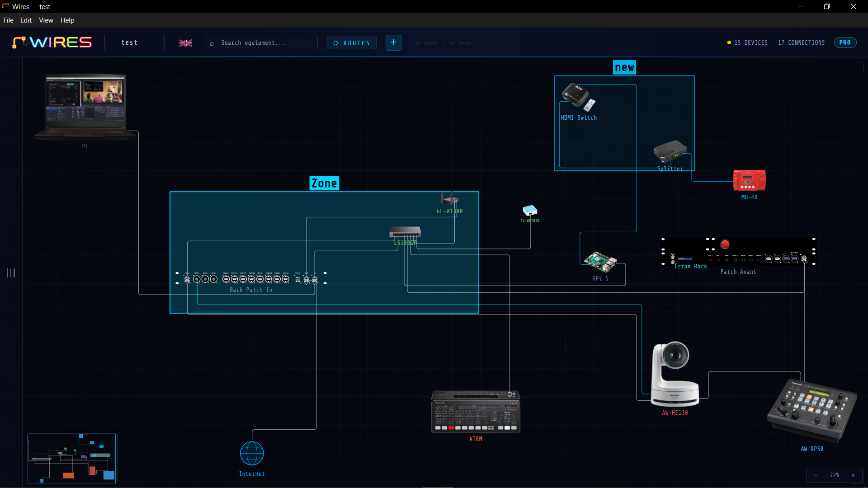Open the File menu

8,20
